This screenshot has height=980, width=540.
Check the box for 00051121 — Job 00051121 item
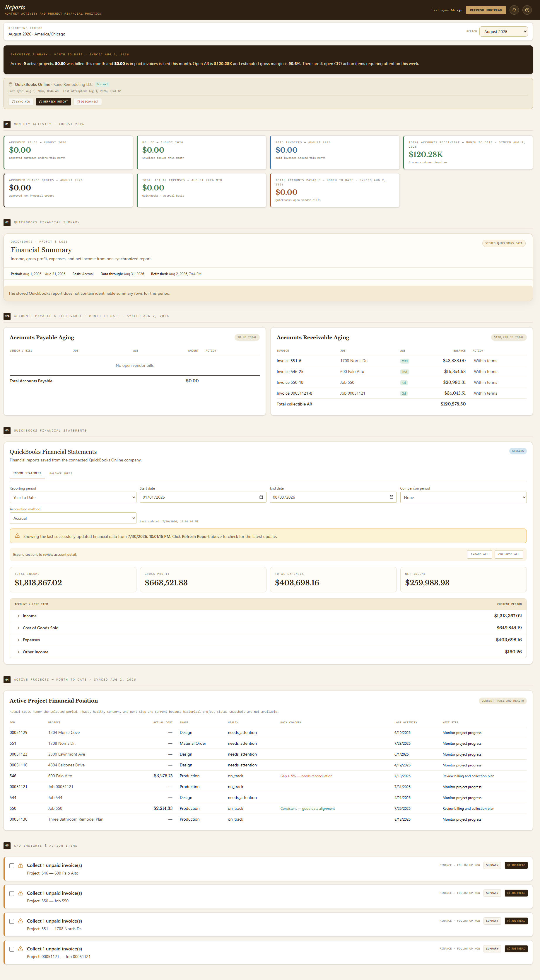coord(12,949)
